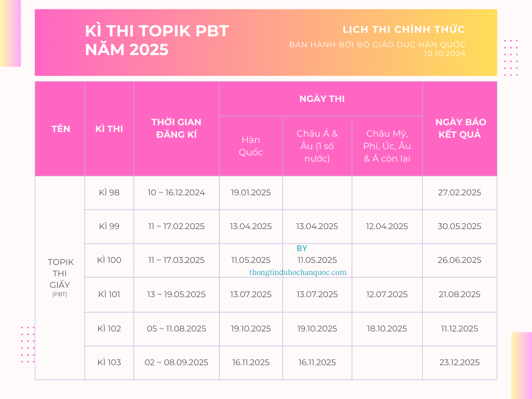532x399 pixels.
Task: Click the "KÌ 103" exam cell
Action: click(109, 363)
